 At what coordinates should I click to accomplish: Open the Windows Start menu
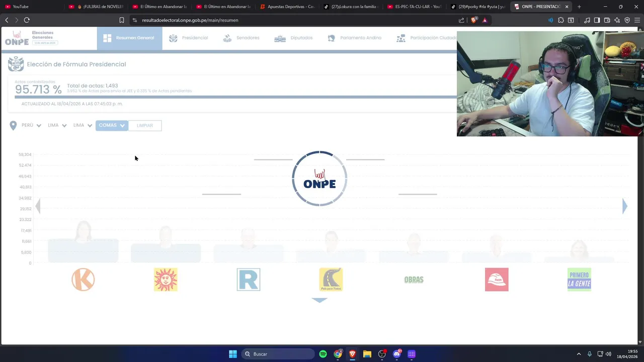click(x=233, y=354)
